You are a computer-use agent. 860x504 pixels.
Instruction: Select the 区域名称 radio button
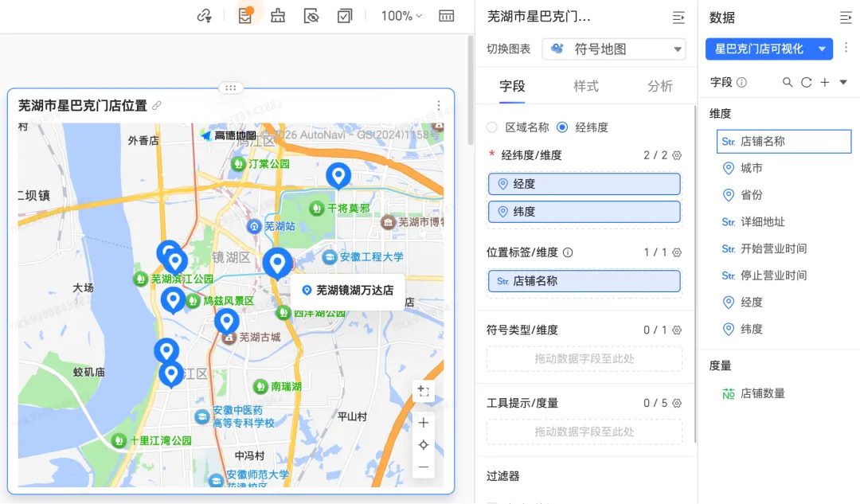(492, 127)
